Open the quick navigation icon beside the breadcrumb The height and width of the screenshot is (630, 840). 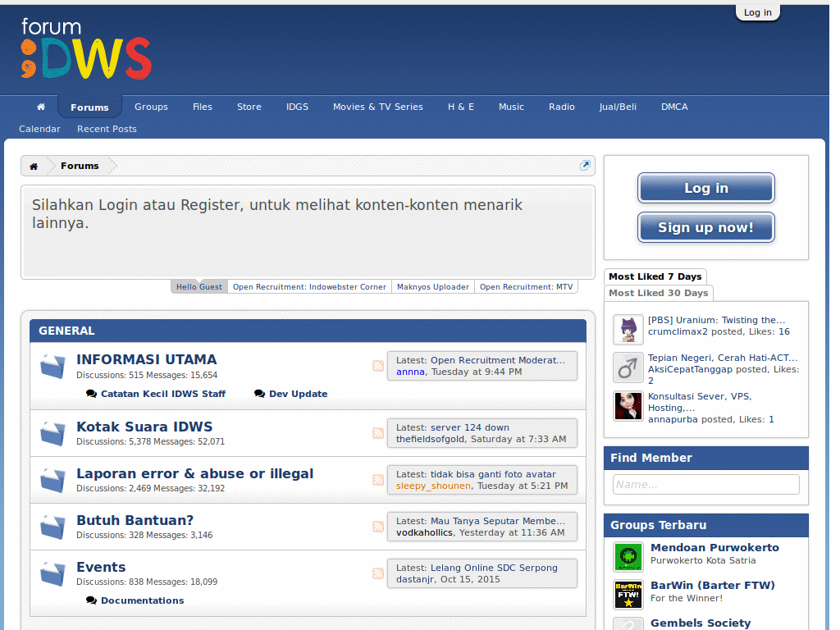[585, 166]
